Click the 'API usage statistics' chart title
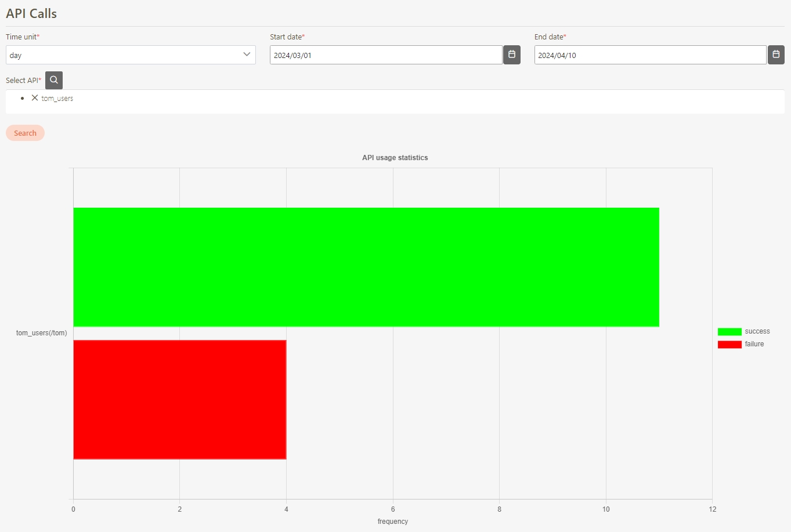The width and height of the screenshot is (791, 532). pyautogui.click(x=395, y=158)
